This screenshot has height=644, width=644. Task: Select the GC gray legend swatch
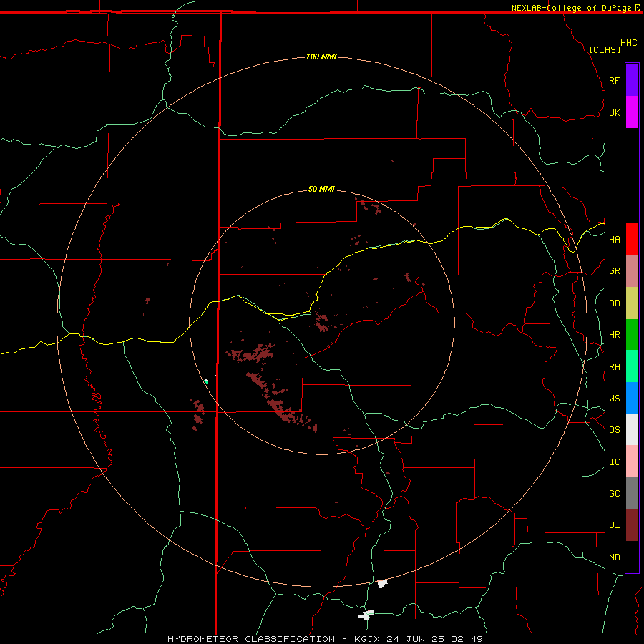point(632,493)
